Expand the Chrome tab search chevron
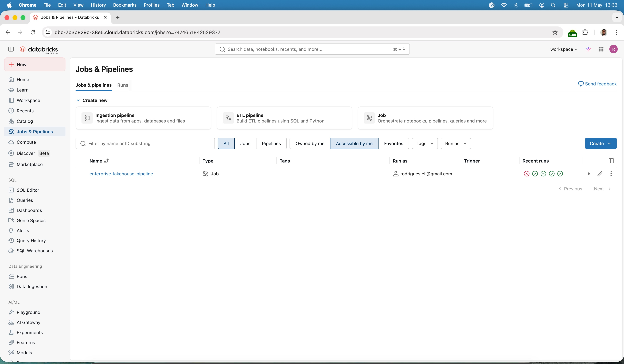Screen dimensions: 624x364 pyautogui.click(x=617, y=17)
